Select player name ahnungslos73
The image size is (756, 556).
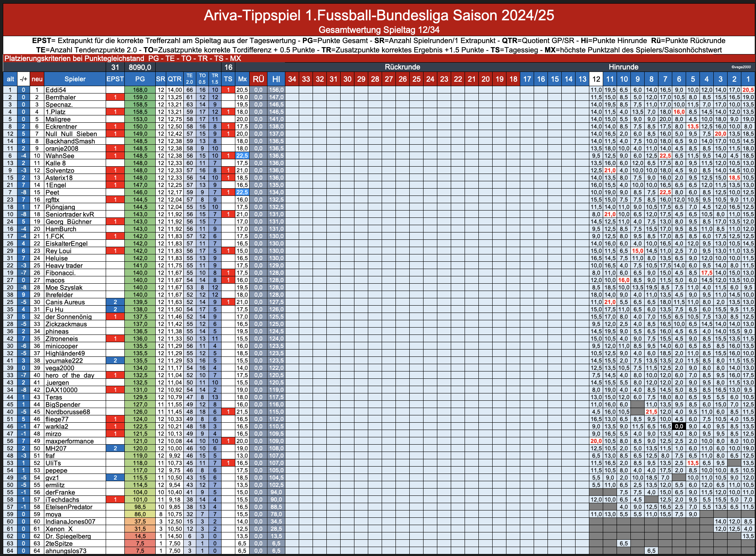[66, 551]
